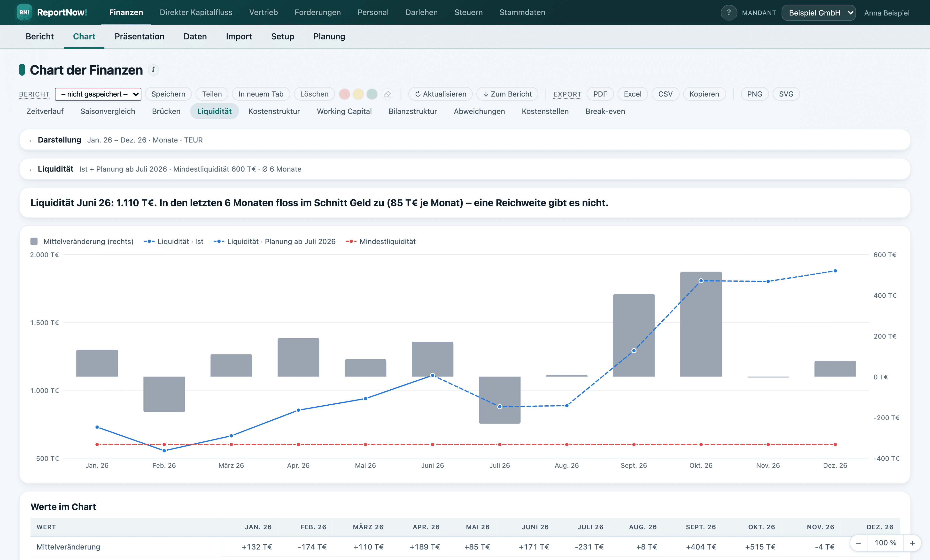Click the Okt. 26 Mittelveränderung bar
930x560 pixels.
pyautogui.click(x=701, y=324)
